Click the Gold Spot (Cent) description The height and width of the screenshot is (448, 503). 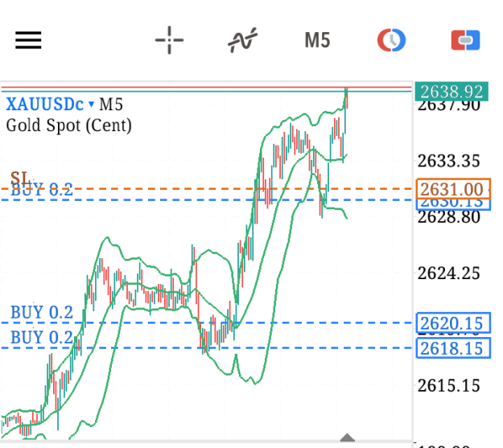[68, 125]
